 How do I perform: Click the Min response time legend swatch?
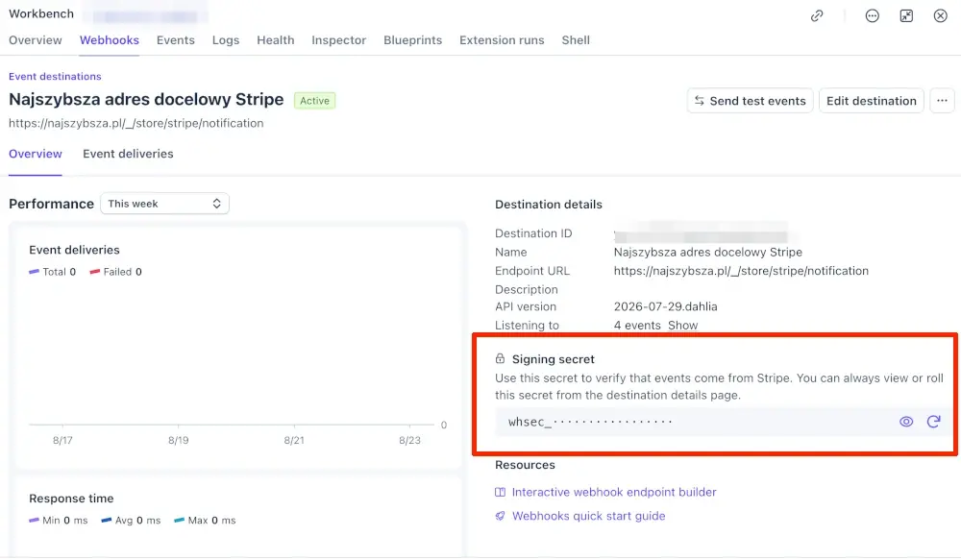[34, 521]
